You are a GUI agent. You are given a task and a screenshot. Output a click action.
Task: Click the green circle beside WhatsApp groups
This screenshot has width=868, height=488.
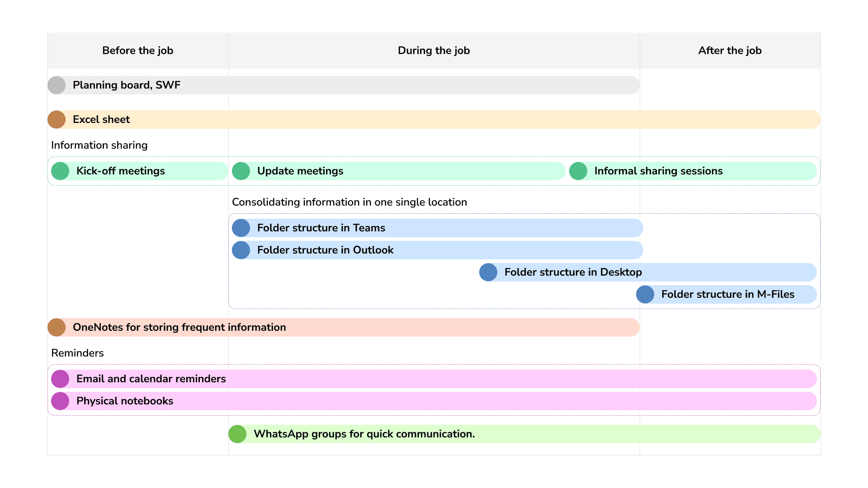237,434
